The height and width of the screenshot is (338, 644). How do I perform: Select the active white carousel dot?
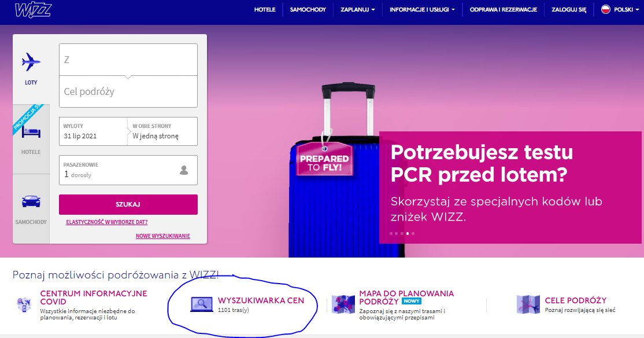point(408,234)
